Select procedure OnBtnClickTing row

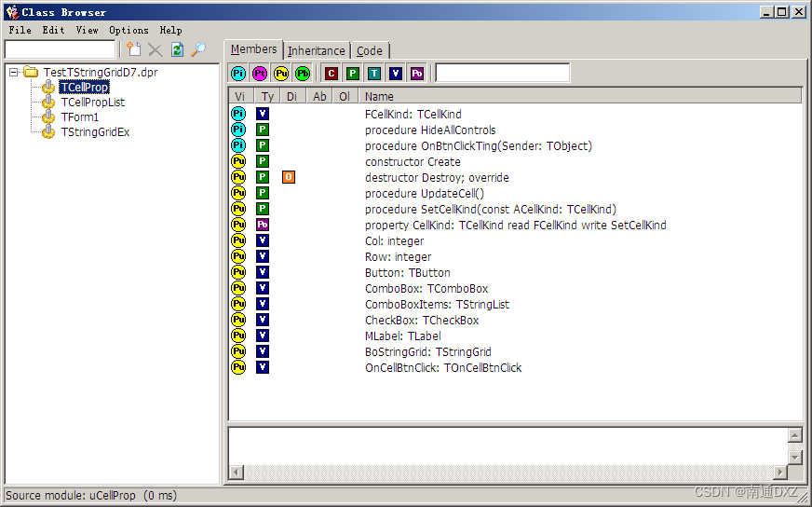(x=479, y=145)
